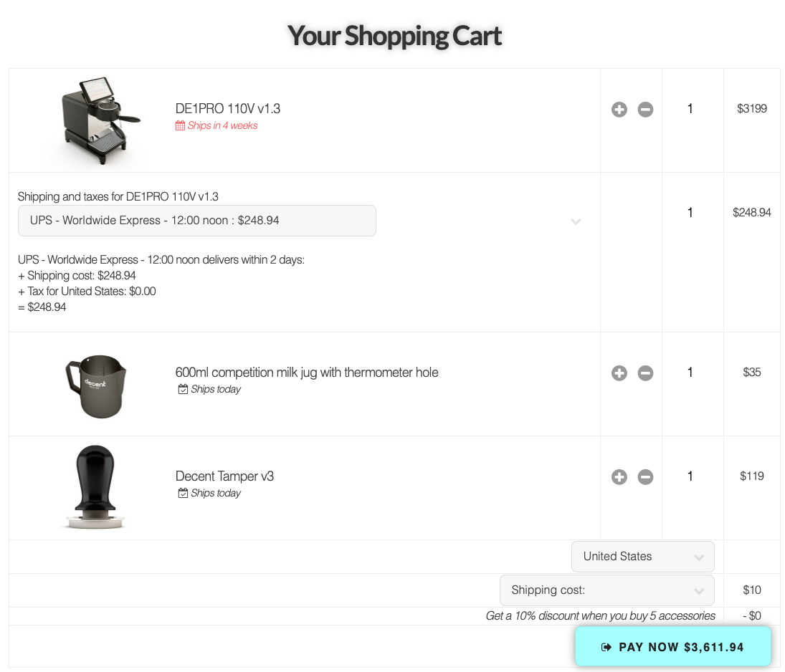Click the milk jug Ships today calendar icon
The height and width of the screenshot is (672, 785).
[183, 390]
